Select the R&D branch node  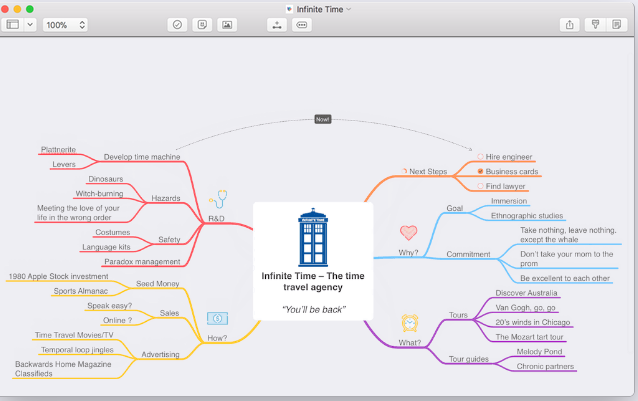tap(215, 217)
